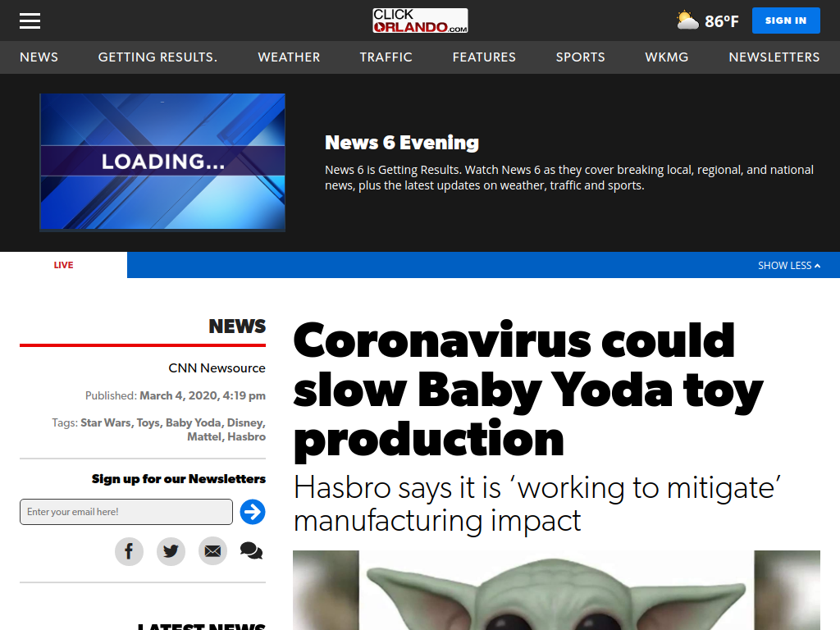840x630 pixels.
Task: Share article on Twitter
Action: pos(171,550)
